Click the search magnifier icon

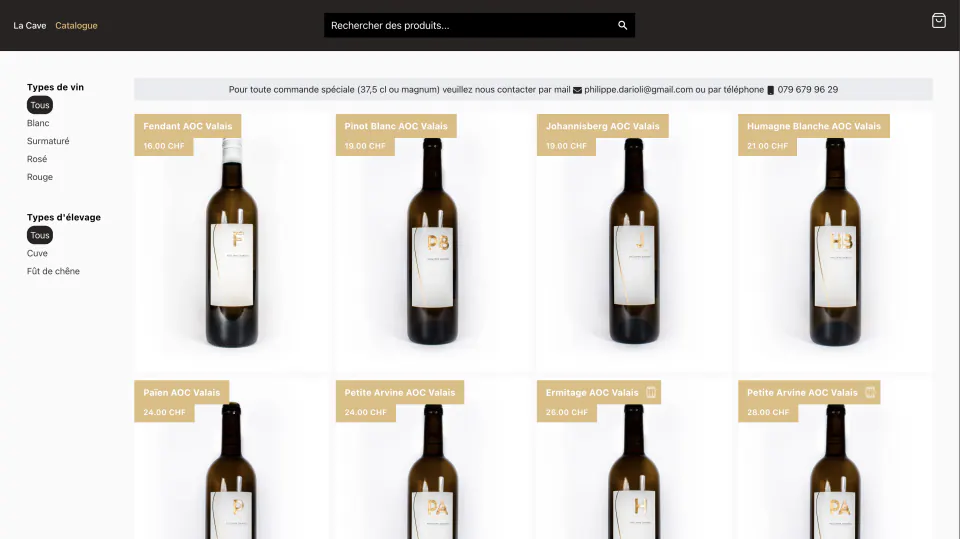pyautogui.click(x=622, y=25)
